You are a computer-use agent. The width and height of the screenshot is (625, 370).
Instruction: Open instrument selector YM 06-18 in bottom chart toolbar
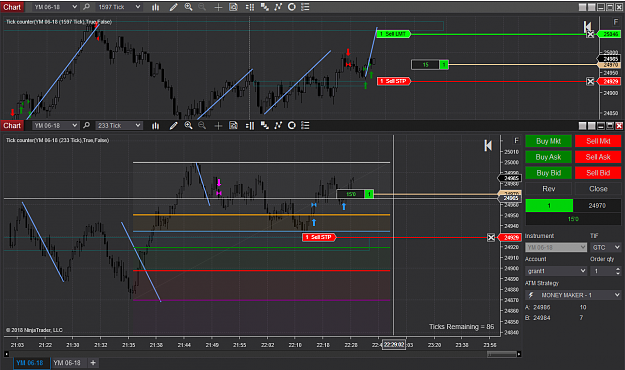[55, 125]
